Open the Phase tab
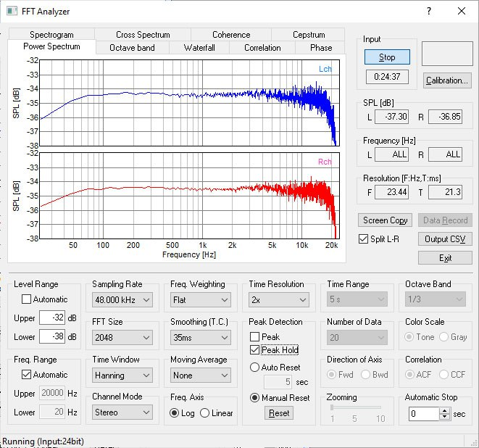Image resolution: width=479 pixels, height=448 pixels. (321, 48)
